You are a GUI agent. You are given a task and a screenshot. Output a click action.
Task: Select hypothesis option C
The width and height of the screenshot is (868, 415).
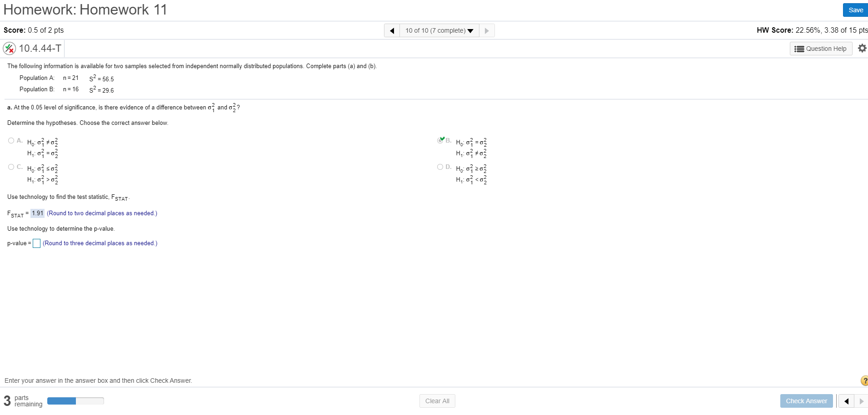[x=11, y=167]
